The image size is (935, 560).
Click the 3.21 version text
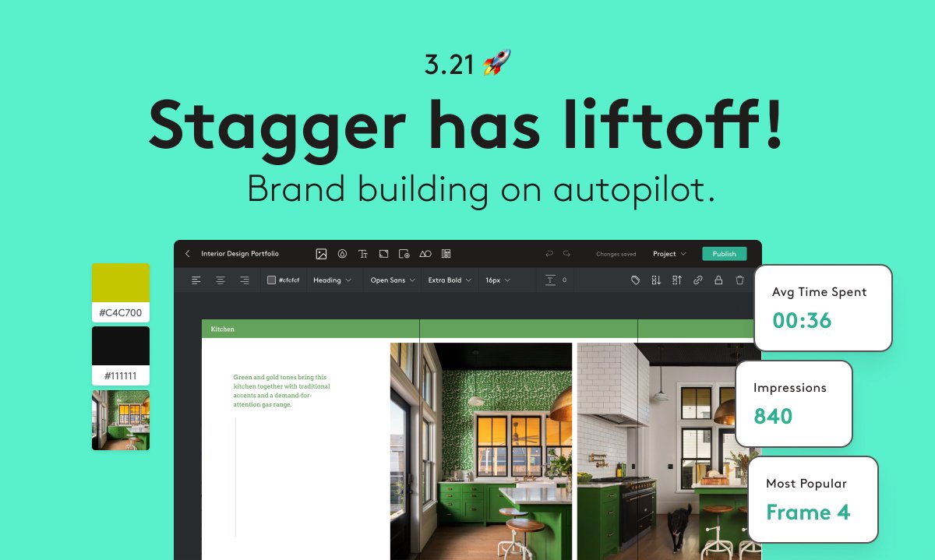point(450,65)
